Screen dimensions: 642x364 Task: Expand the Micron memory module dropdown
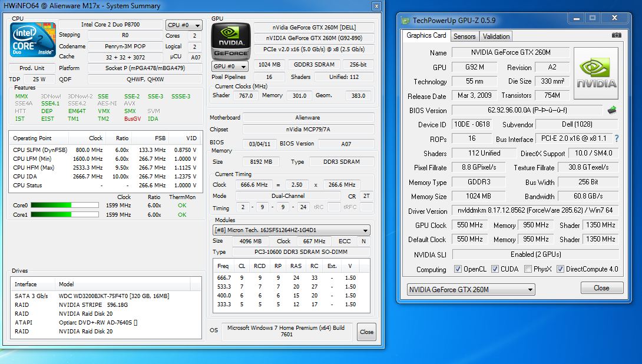click(x=291, y=230)
